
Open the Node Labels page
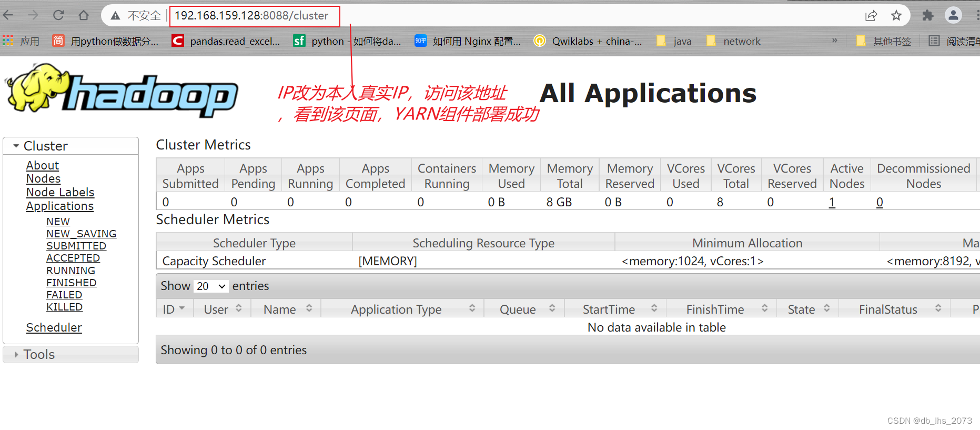pos(60,193)
